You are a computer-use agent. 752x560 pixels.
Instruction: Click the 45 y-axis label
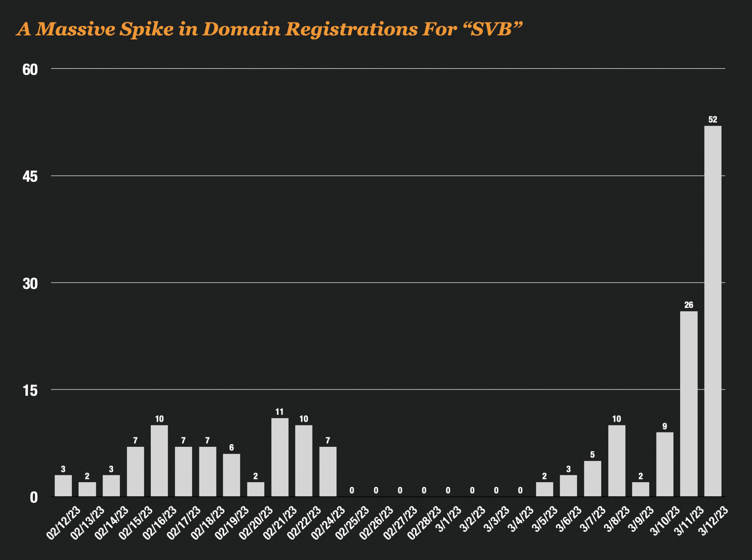(30, 176)
